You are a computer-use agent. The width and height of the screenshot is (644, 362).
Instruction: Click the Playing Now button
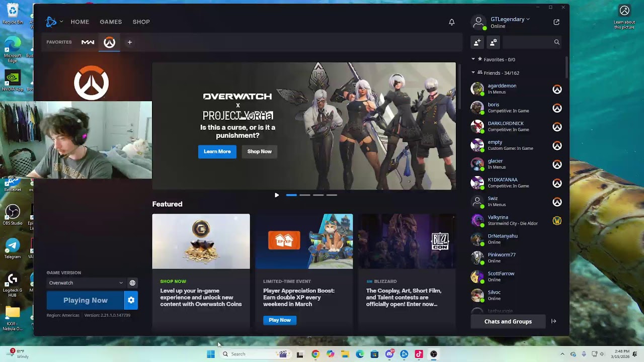pos(86,300)
